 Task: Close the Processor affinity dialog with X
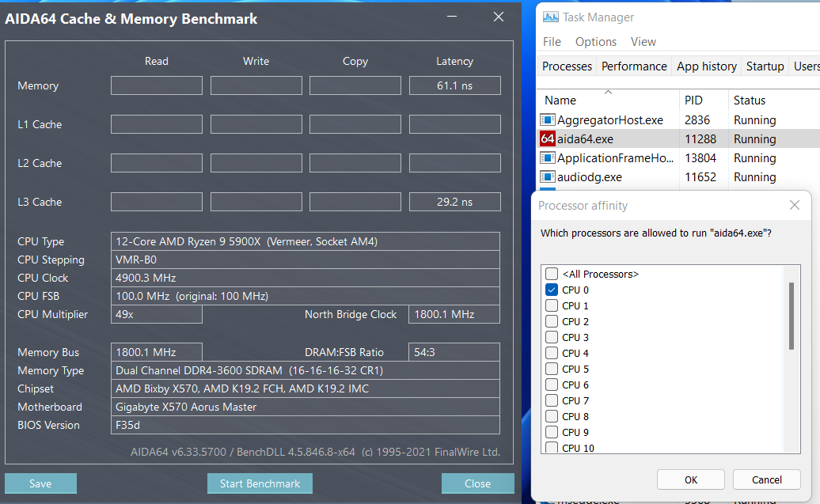pyautogui.click(x=795, y=205)
